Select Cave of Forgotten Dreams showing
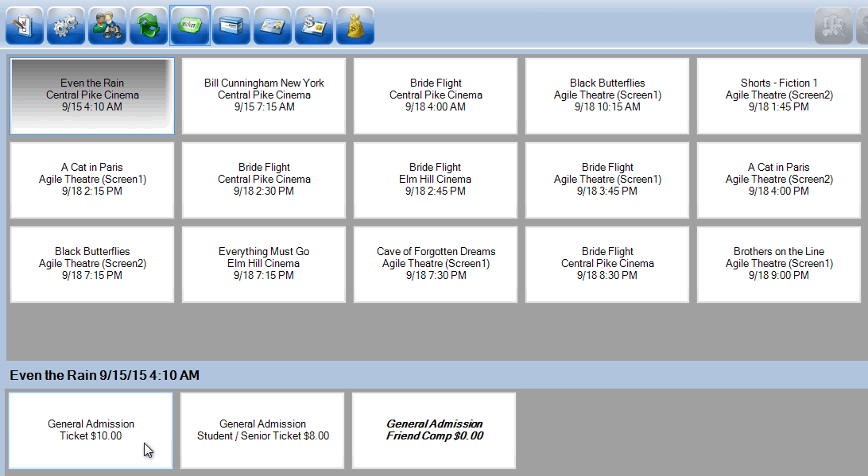 [x=436, y=264]
